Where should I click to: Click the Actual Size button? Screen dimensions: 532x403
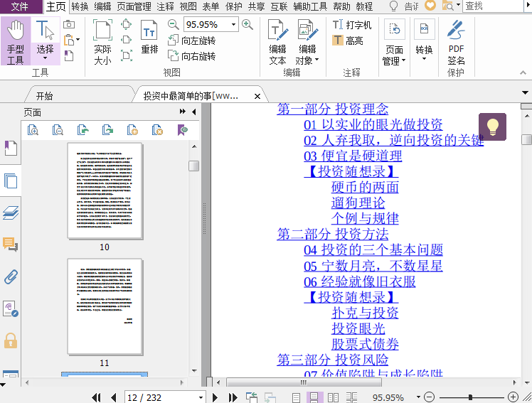(x=102, y=42)
